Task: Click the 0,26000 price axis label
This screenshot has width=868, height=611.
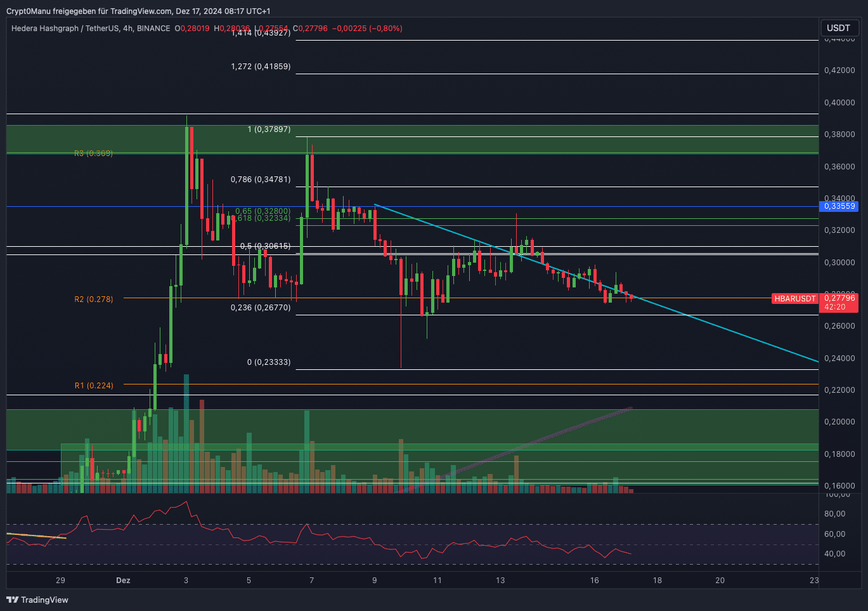Action: 839,326
